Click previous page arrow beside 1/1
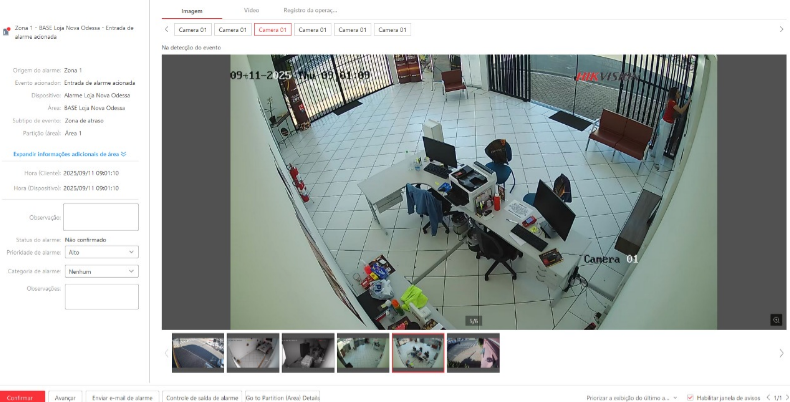This screenshot has width=790, height=402. point(766,397)
